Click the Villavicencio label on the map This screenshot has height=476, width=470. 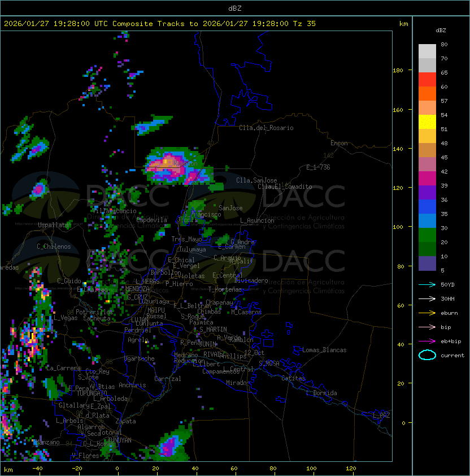pos(115,211)
